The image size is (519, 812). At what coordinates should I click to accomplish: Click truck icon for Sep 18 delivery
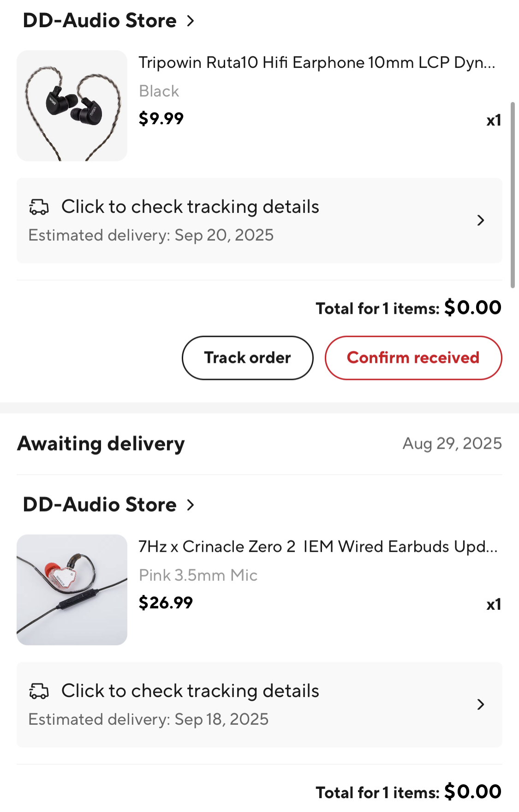coord(39,692)
